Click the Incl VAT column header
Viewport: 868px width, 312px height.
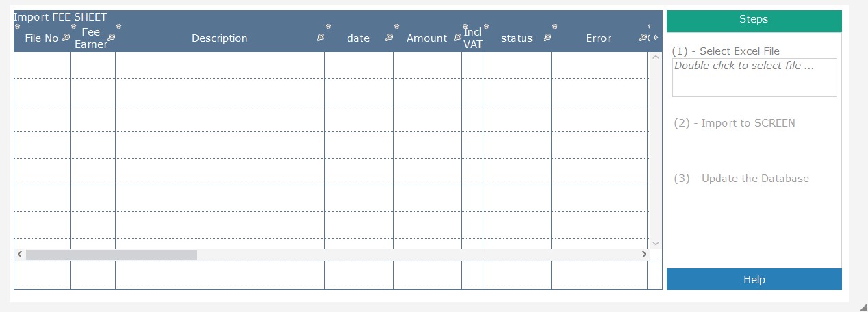473,38
